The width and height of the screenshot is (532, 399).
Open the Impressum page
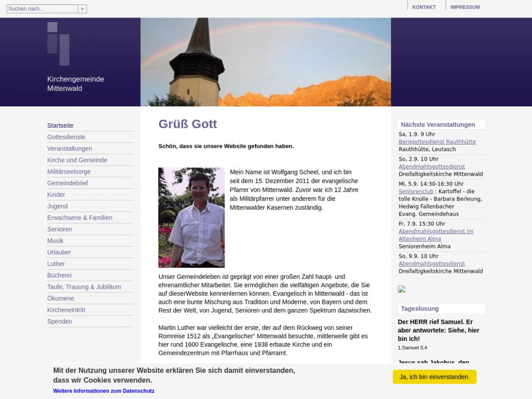[x=464, y=7]
